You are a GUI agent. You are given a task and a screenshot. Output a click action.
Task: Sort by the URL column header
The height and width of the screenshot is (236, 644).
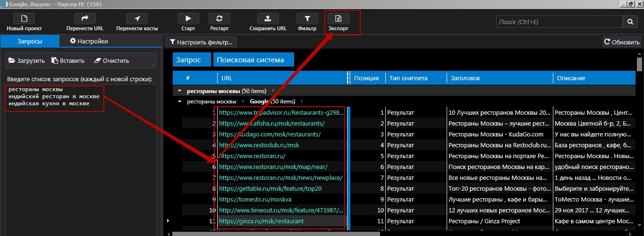[x=282, y=78]
